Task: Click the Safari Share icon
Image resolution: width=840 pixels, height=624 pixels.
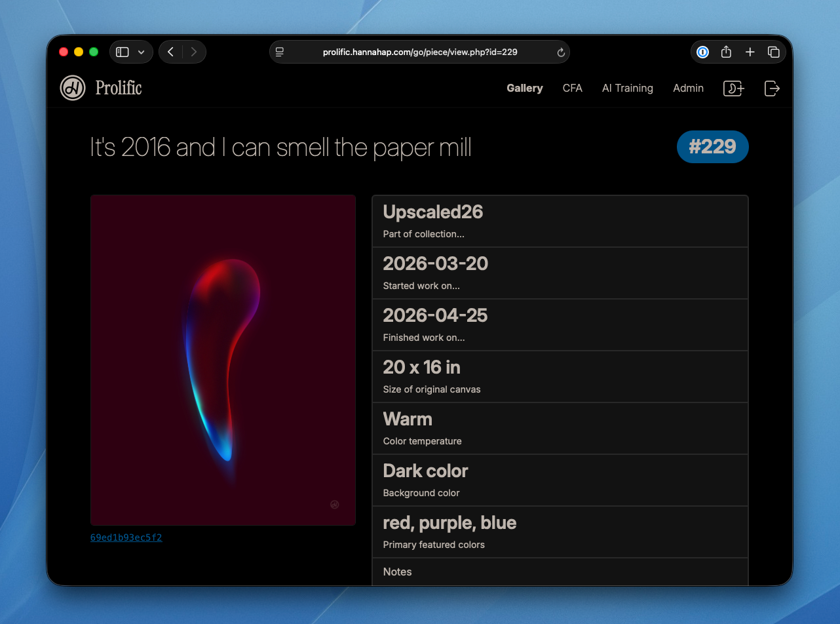Action: pyautogui.click(x=726, y=52)
